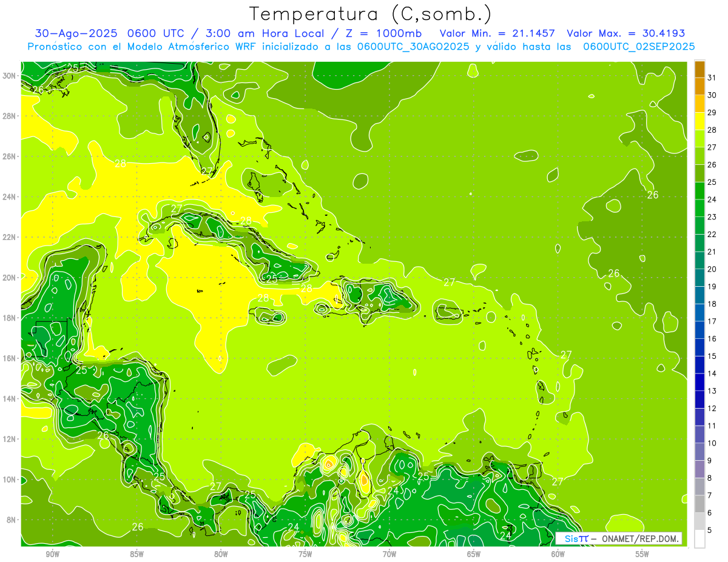
Task: Click the '90W' longitude axis label
Action: [x=52, y=554]
